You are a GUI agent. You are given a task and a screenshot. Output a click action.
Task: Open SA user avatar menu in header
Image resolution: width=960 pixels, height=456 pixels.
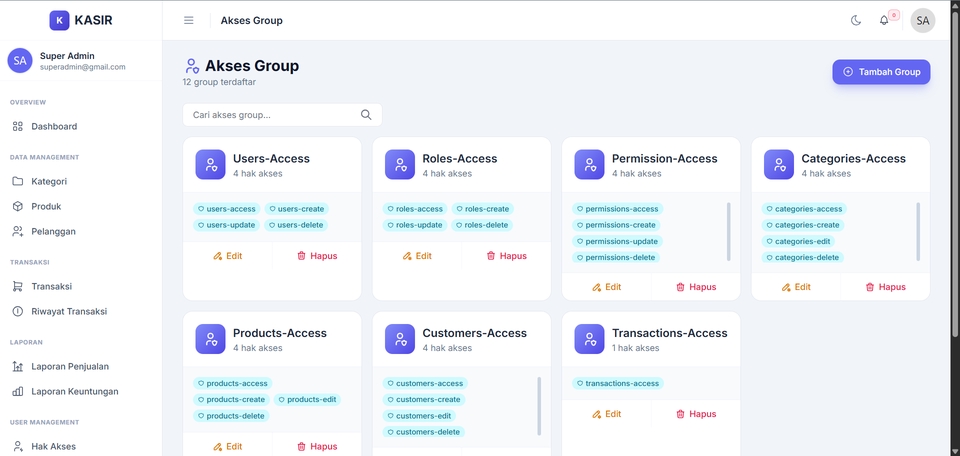tap(923, 20)
